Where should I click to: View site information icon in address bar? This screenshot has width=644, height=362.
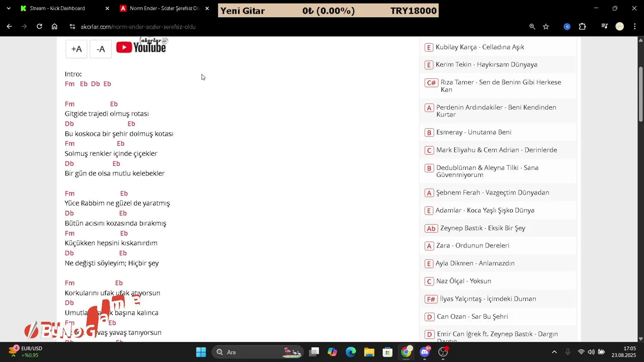(x=72, y=27)
